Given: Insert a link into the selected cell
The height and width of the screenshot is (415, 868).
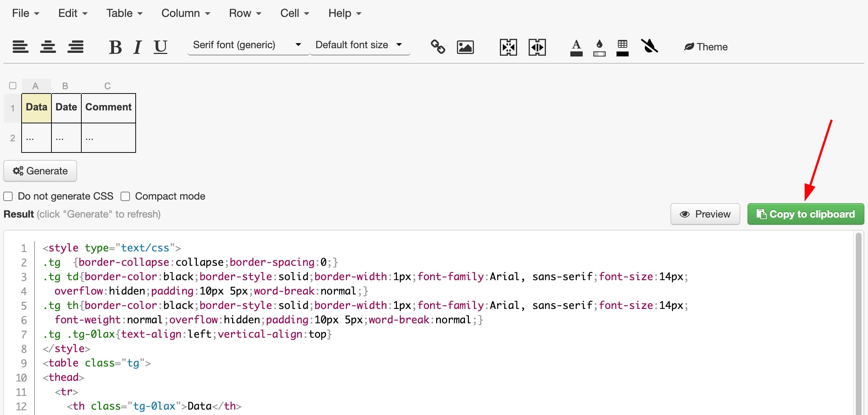Looking at the screenshot, I should (x=438, y=46).
